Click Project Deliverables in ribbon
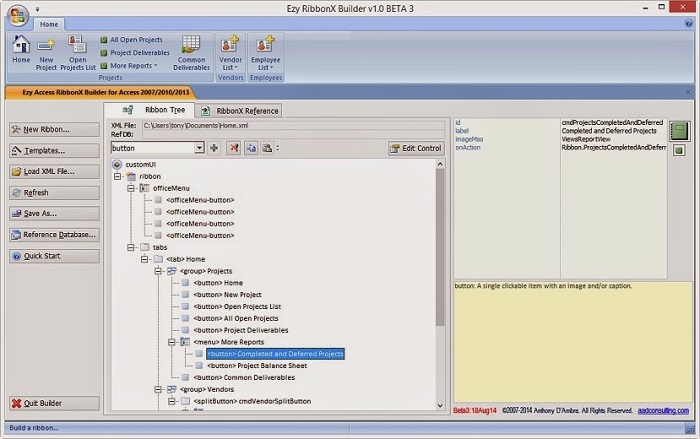700x439 pixels. [x=135, y=53]
